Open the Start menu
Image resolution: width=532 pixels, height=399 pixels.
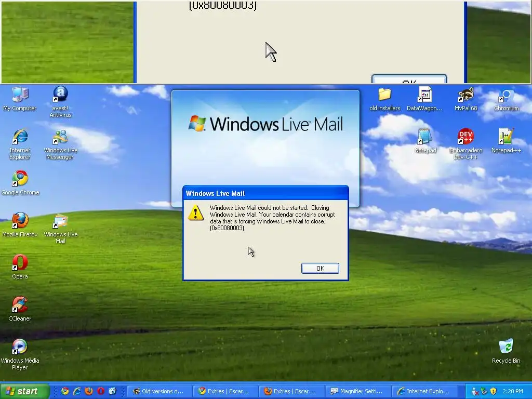(24, 391)
